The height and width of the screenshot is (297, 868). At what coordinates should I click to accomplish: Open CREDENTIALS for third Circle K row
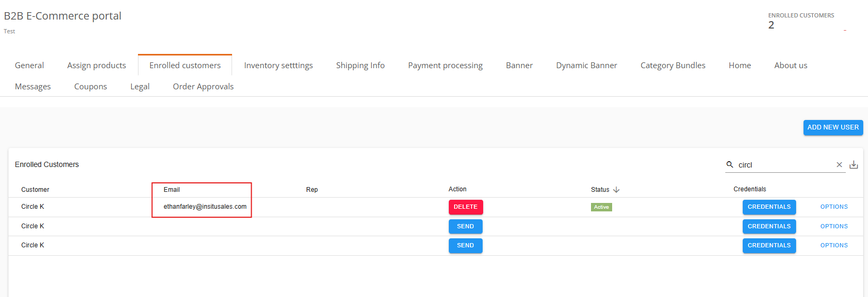[769, 246]
